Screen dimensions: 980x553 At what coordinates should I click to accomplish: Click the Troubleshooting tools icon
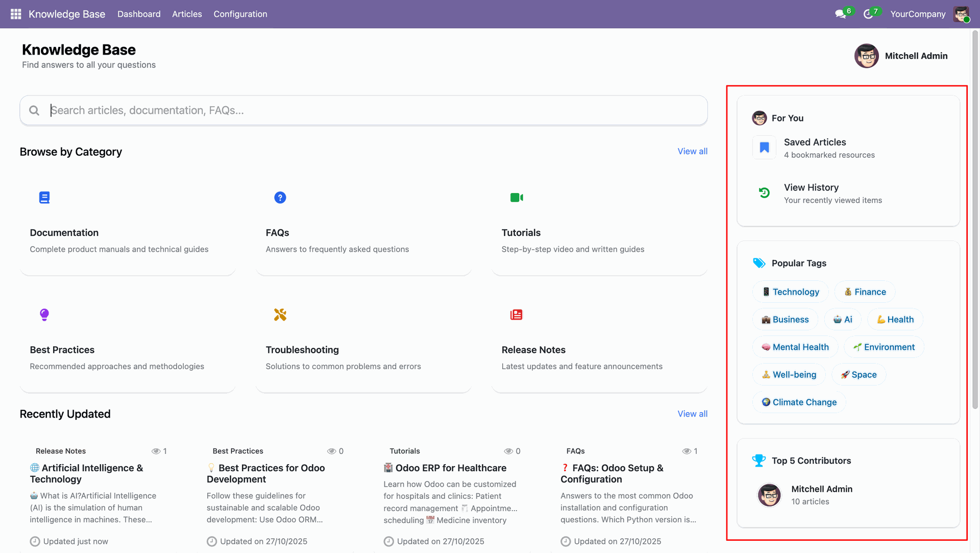[280, 315]
